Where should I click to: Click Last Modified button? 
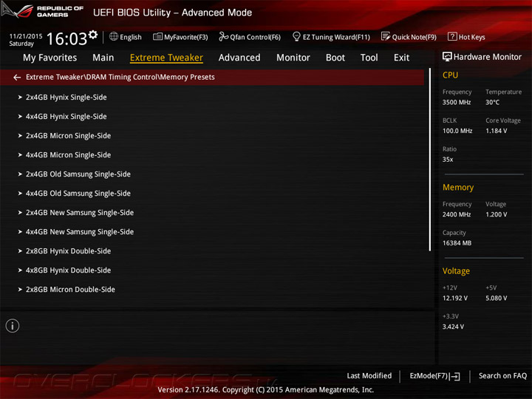[x=369, y=376]
